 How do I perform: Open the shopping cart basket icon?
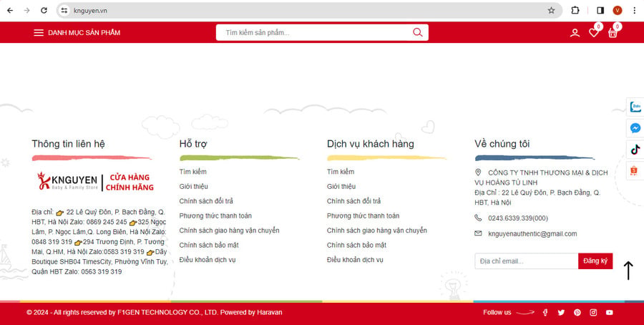click(x=613, y=32)
